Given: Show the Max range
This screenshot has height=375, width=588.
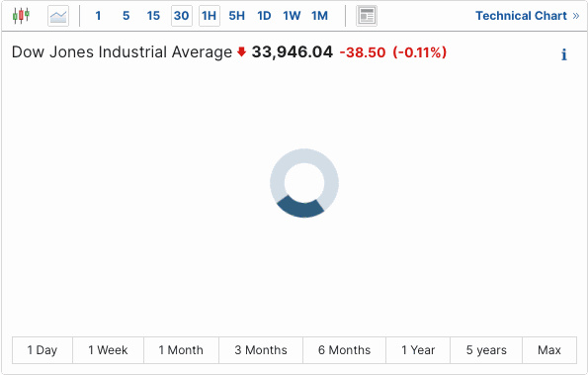Looking at the screenshot, I should click(x=549, y=350).
